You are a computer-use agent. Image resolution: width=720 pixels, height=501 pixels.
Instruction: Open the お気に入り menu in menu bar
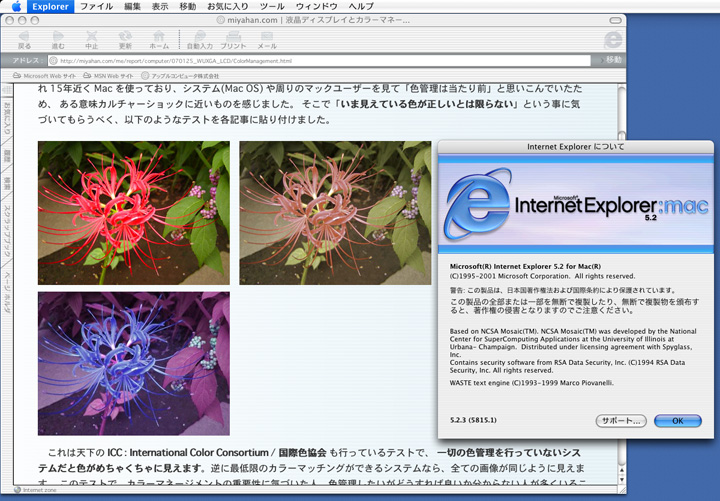(x=228, y=7)
